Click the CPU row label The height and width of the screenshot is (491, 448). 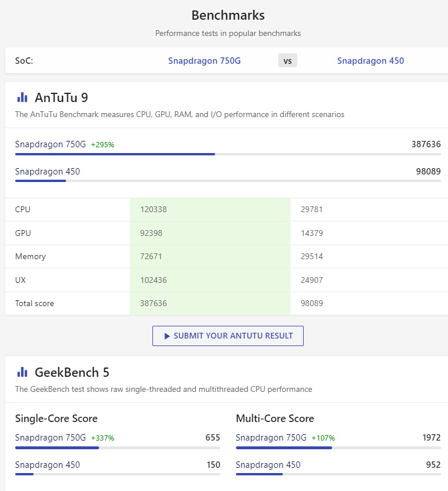pos(23,209)
